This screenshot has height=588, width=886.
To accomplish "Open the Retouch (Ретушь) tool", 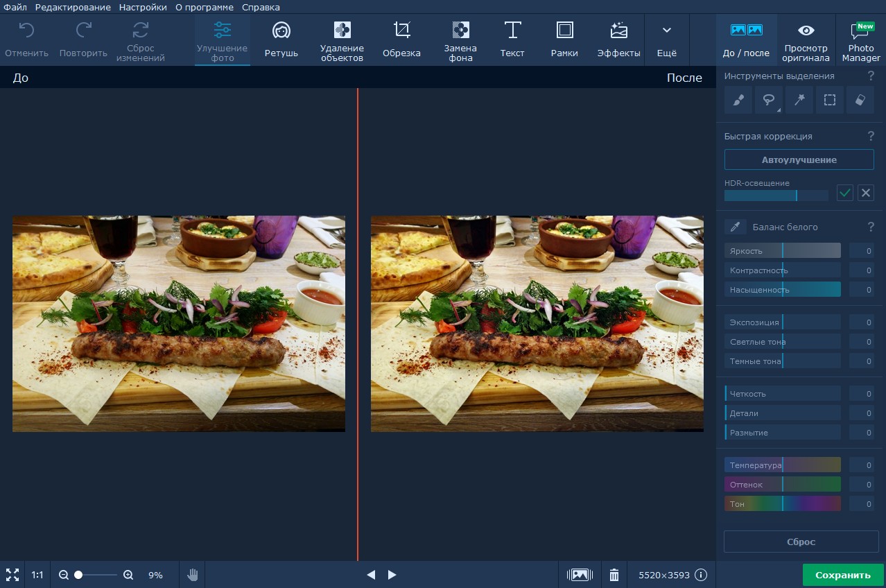I will [x=281, y=40].
